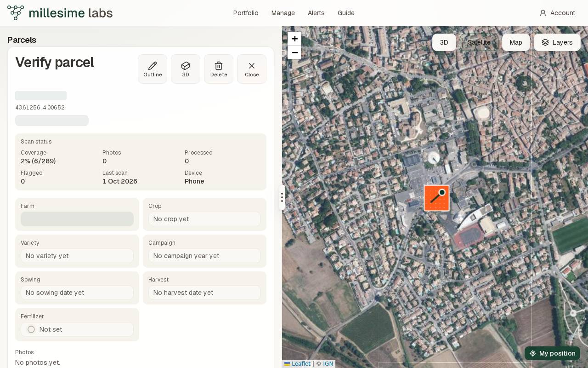
Task: Click the millesime labs brand name
Action: click(x=71, y=13)
